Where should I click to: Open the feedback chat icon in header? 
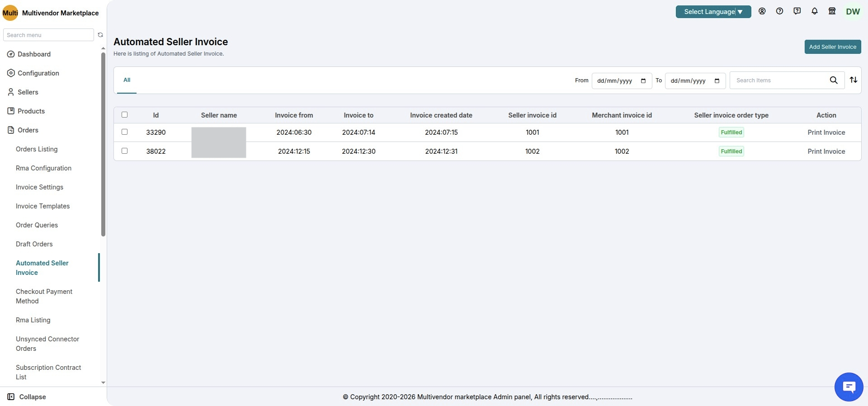tap(797, 11)
